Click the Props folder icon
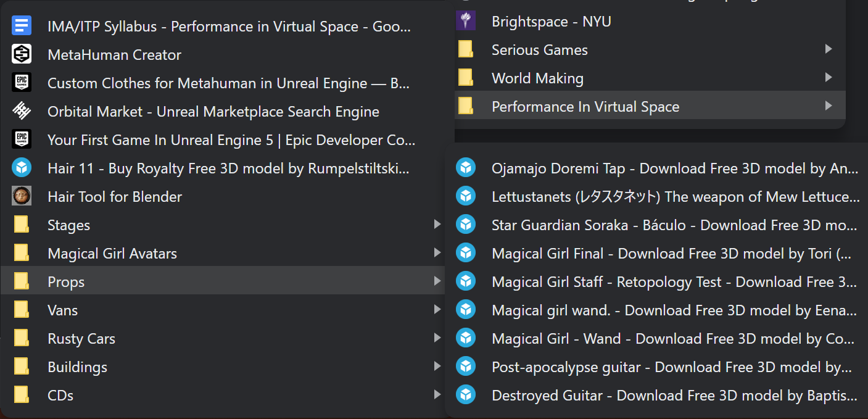This screenshot has height=419, width=868. coord(22,282)
